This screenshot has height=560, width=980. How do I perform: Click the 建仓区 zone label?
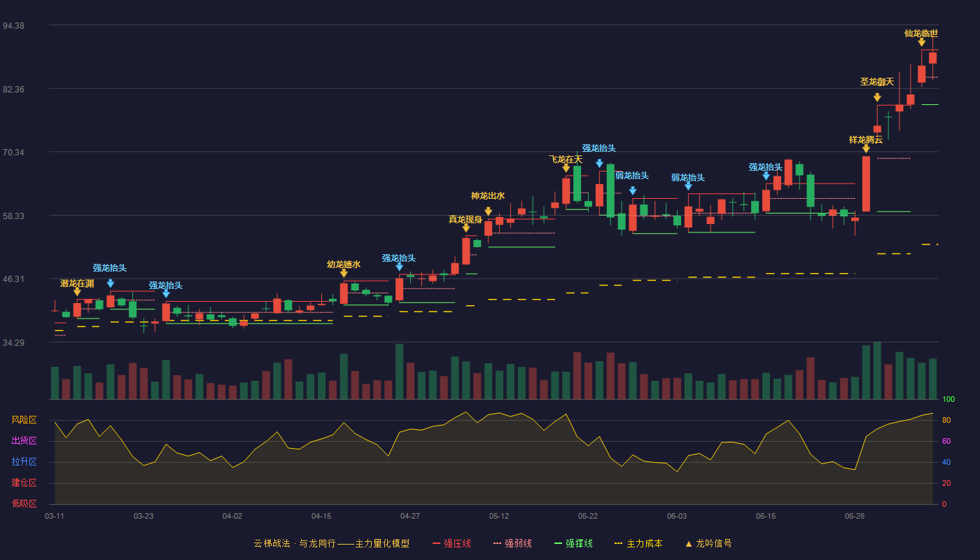(24, 483)
